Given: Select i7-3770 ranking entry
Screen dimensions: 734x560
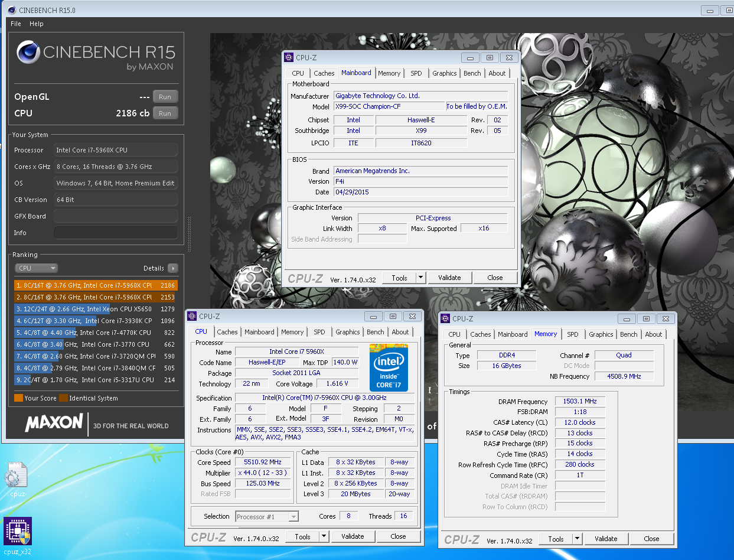Looking at the screenshot, I should (x=96, y=344).
